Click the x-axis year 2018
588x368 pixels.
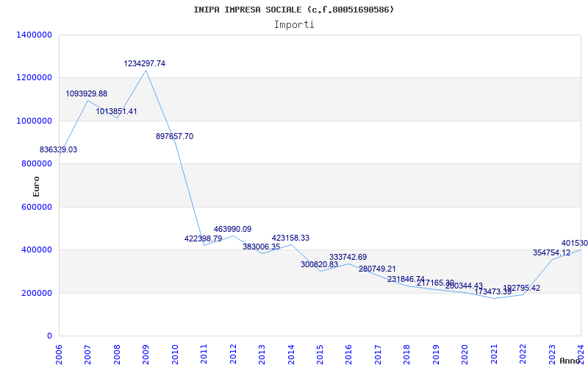tap(407, 354)
